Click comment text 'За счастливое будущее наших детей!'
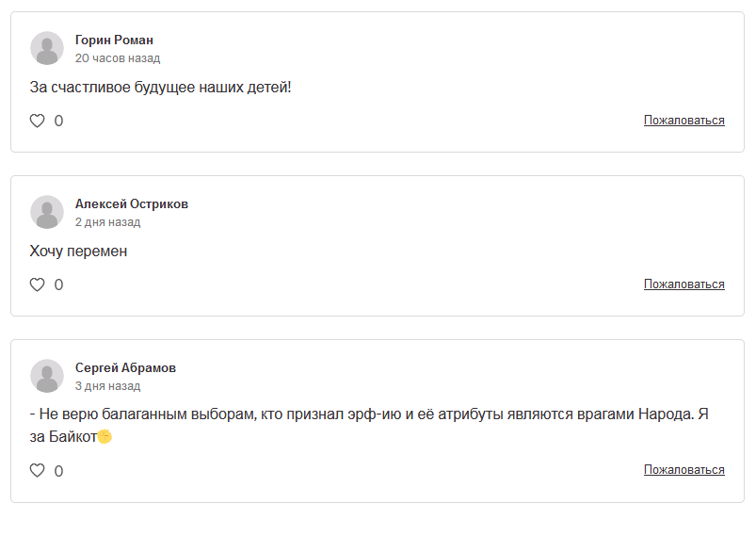 click(x=161, y=88)
